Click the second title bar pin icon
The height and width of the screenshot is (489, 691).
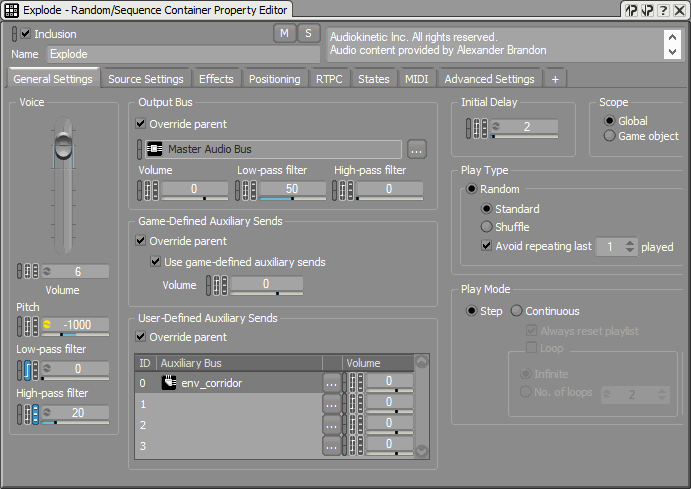point(647,10)
